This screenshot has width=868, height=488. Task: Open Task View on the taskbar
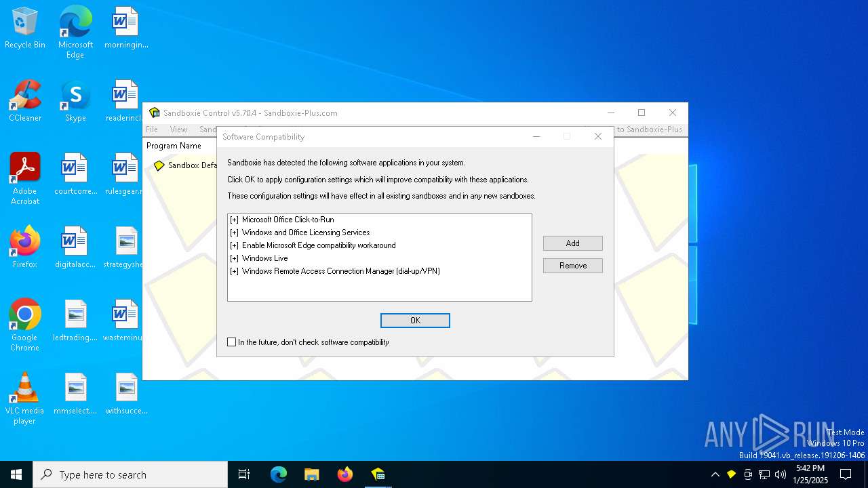point(244,474)
